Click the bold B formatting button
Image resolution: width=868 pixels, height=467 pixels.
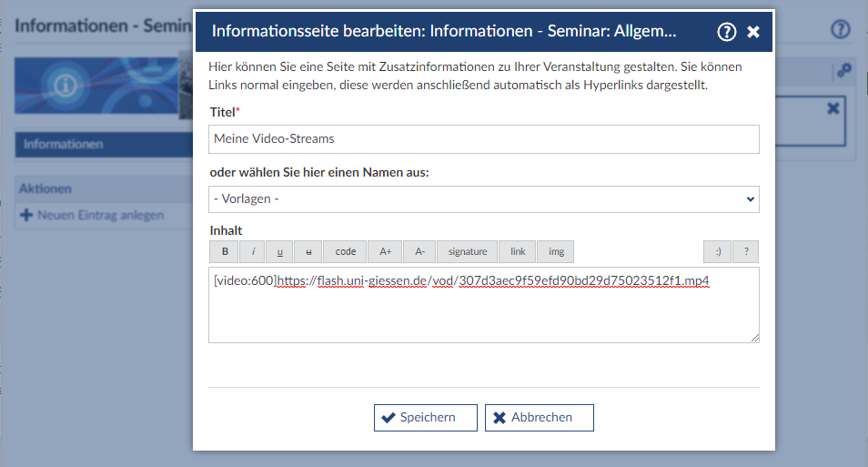pos(224,252)
